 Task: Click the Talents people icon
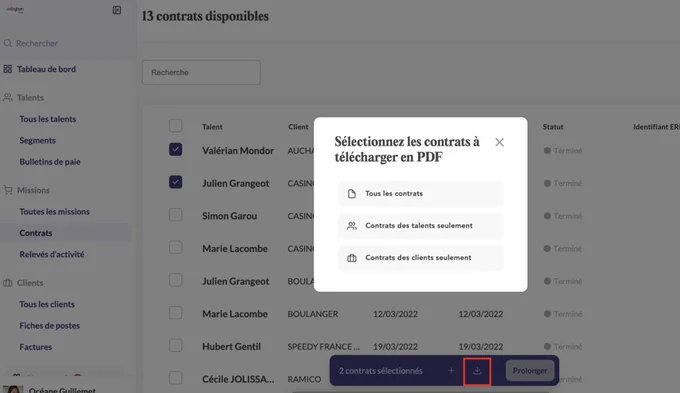8,97
